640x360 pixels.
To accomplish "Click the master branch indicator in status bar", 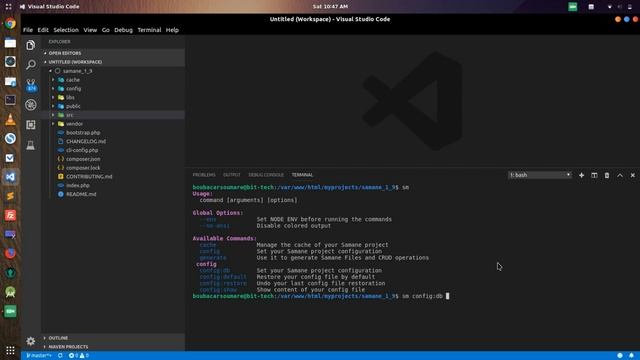I will click(39, 356).
